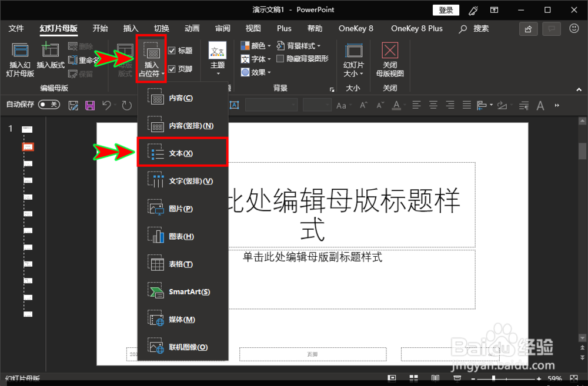588x386 pixels.
Task: Close Master View (关闭母版视图)
Action: [x=390, y=60]
